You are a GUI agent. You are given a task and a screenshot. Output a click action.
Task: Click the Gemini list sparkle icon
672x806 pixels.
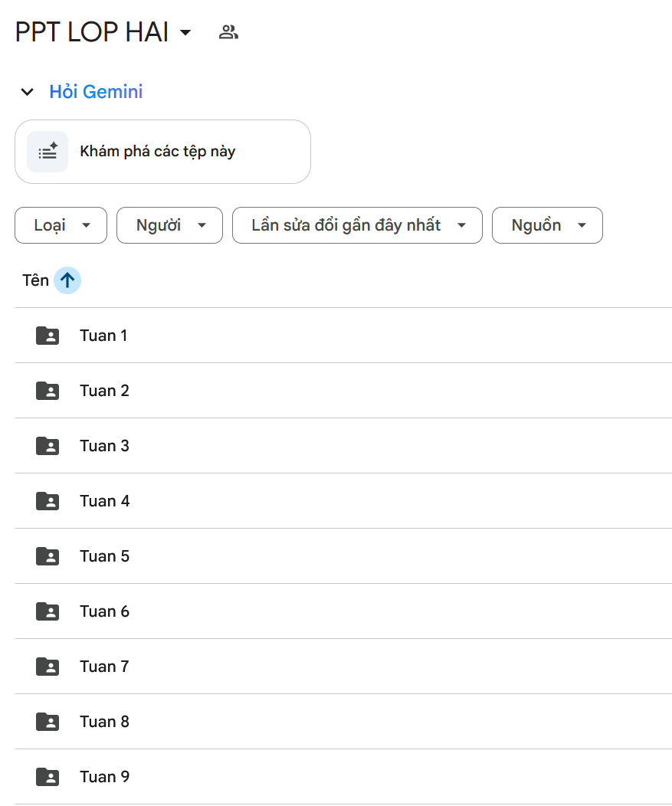[x=48, y=152]
